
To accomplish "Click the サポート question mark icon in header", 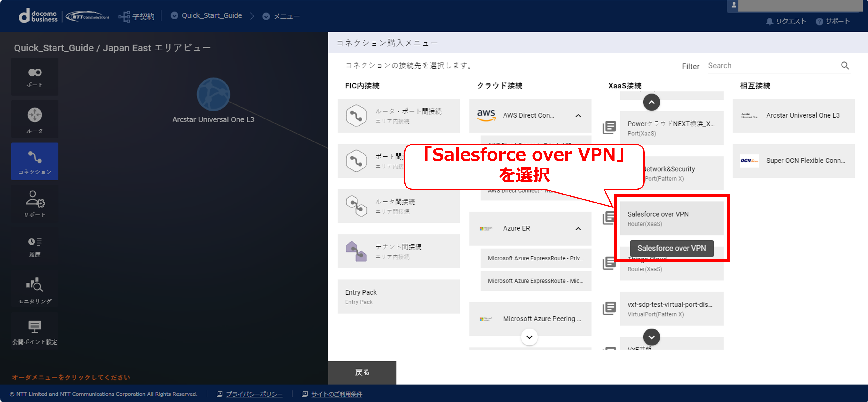I will 819,21.
